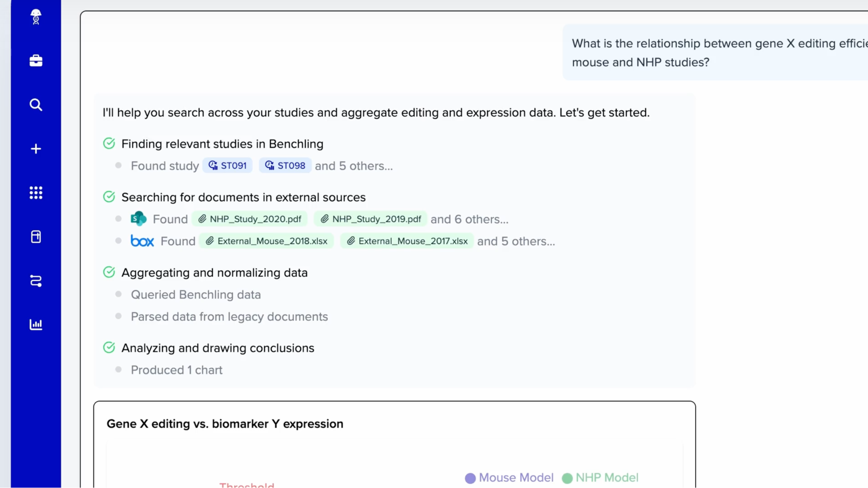The image size is (868, 488).
Task: Open the applications grid icon
Action: [x=36, y=193]
